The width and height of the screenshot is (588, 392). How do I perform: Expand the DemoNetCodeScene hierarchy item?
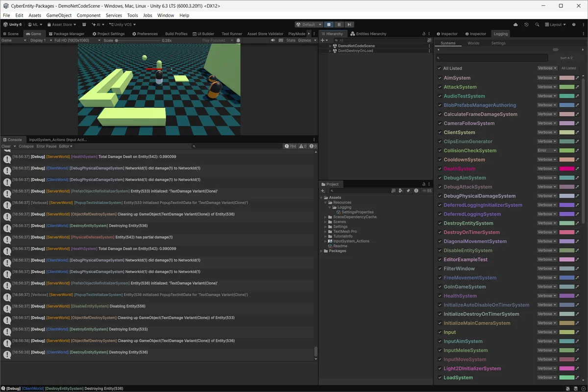[330, 46]
